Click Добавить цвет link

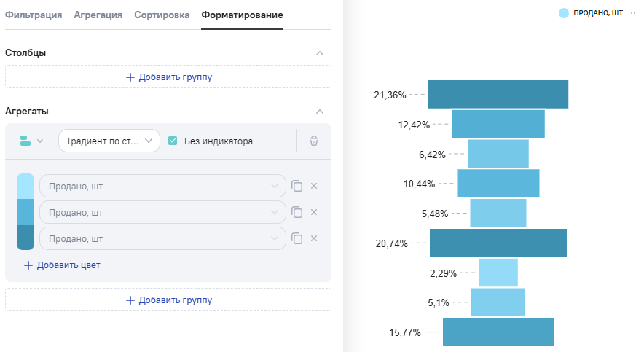[x=62, y=265]
